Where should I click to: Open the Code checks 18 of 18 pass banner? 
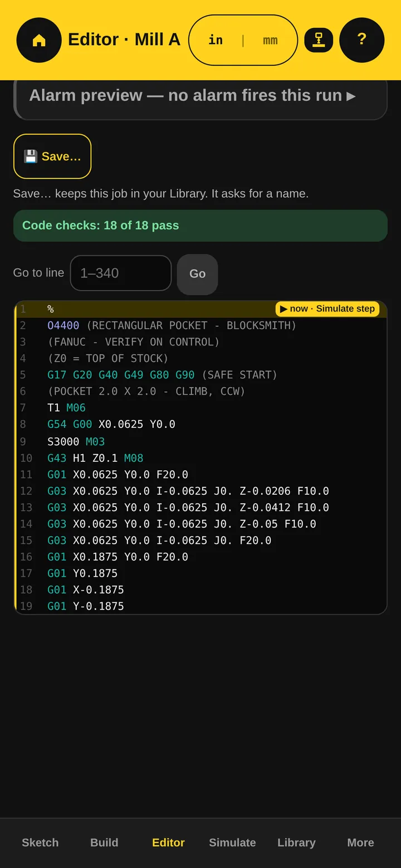(200, 226)
